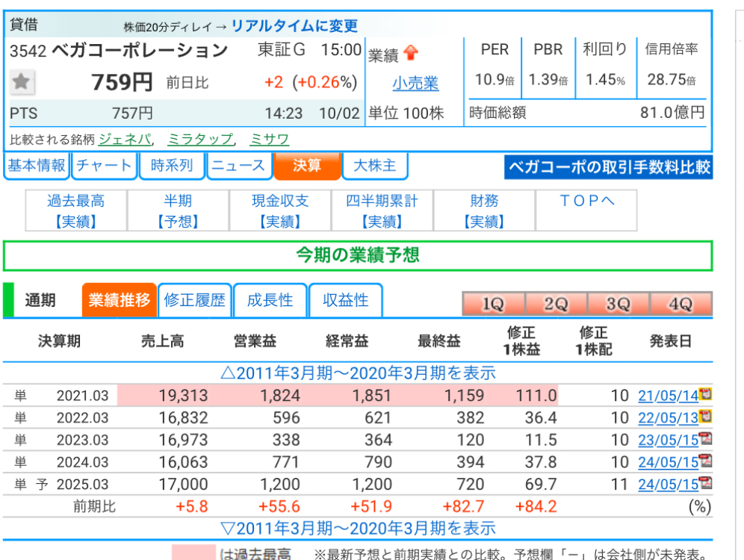Open PDF icon in 2024.03 row
Screen dimensions: 744x560
pyautogui.click(x=706, y=461)
